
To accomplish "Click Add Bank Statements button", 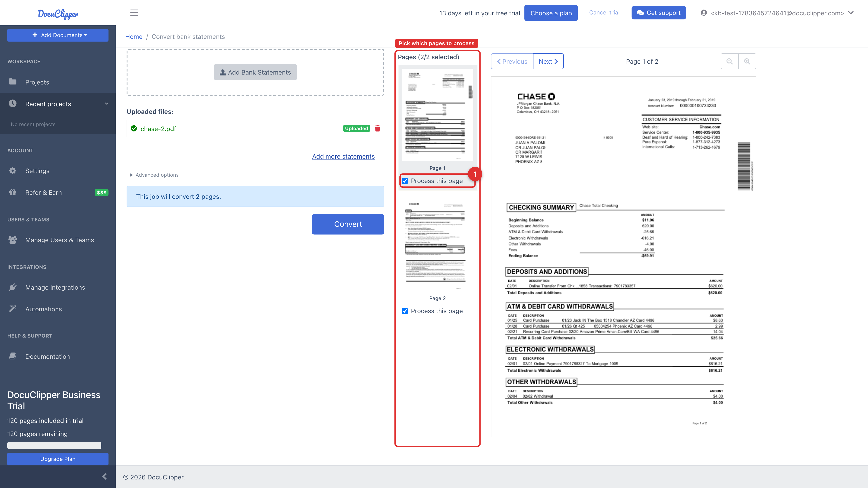I will tap(255, 72).
